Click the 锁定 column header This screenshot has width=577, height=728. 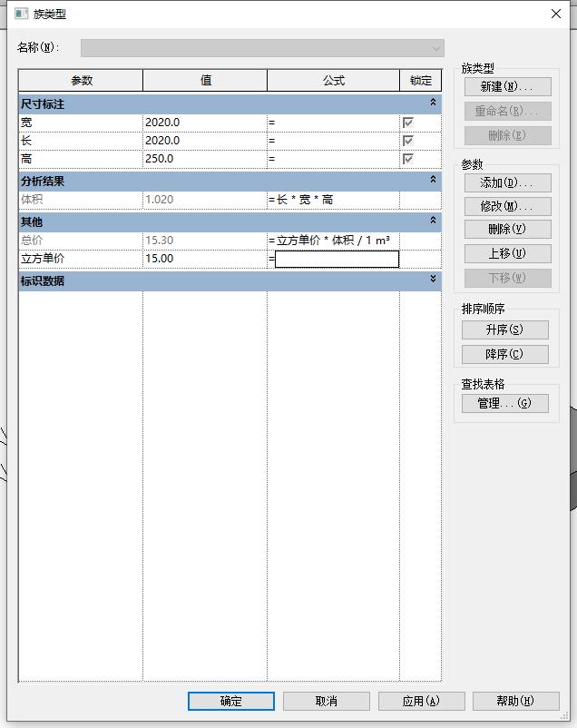[421, 81]
